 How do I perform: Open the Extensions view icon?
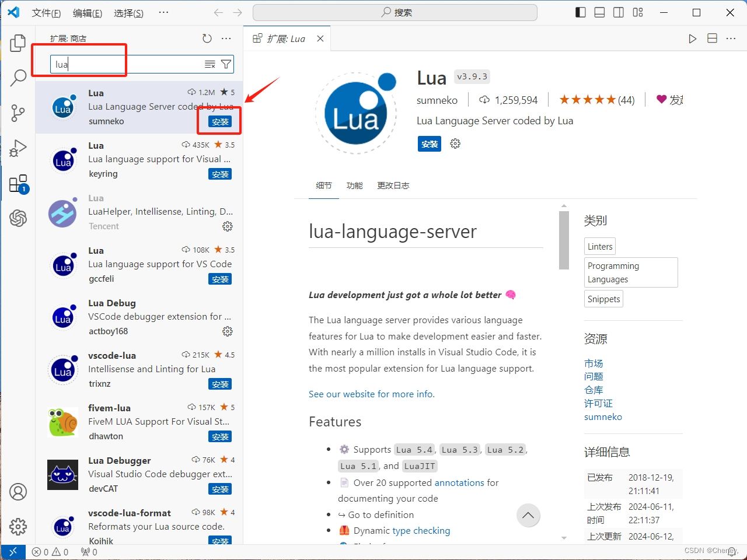click(x=18, y=184)
